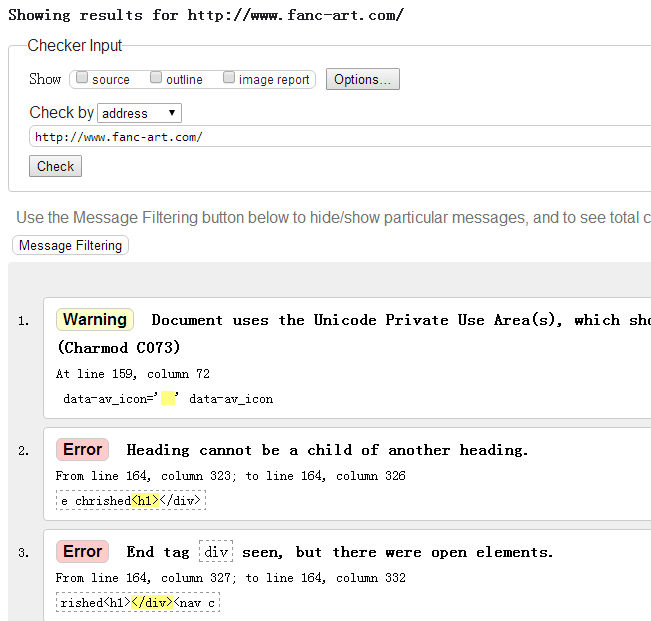Enable the source checkbox
This screenshot has height=621, width=651.
(83, 78)
